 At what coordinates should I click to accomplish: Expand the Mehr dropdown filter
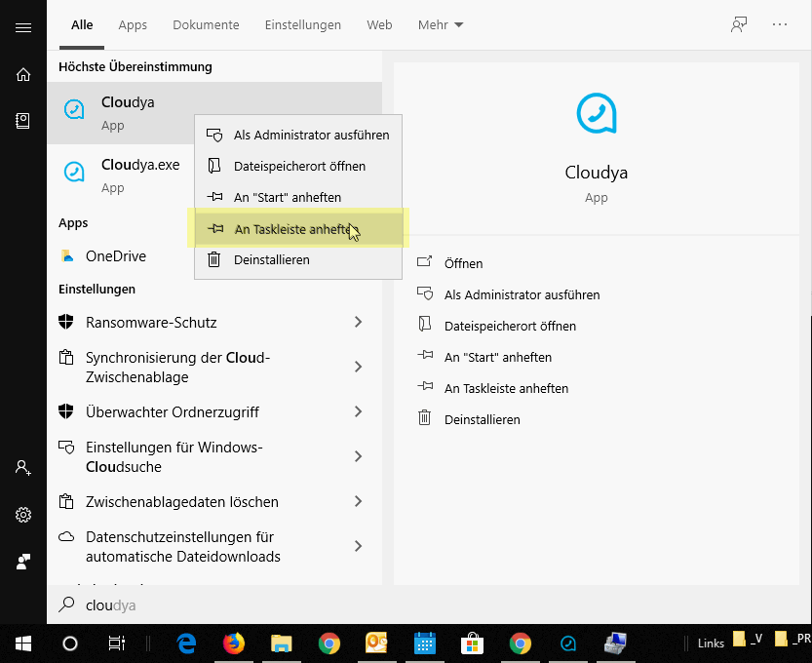point(441,24)
